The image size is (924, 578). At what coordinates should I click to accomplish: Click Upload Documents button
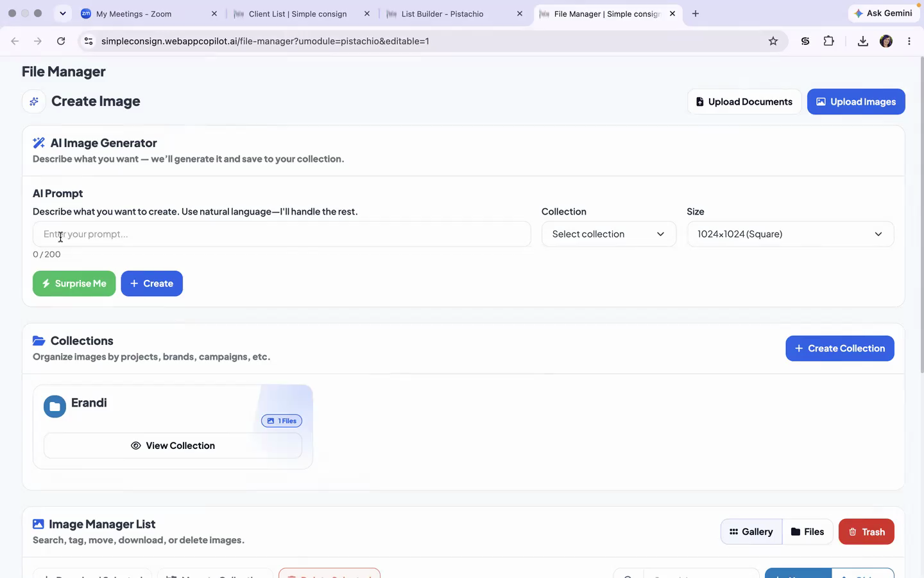744,101
